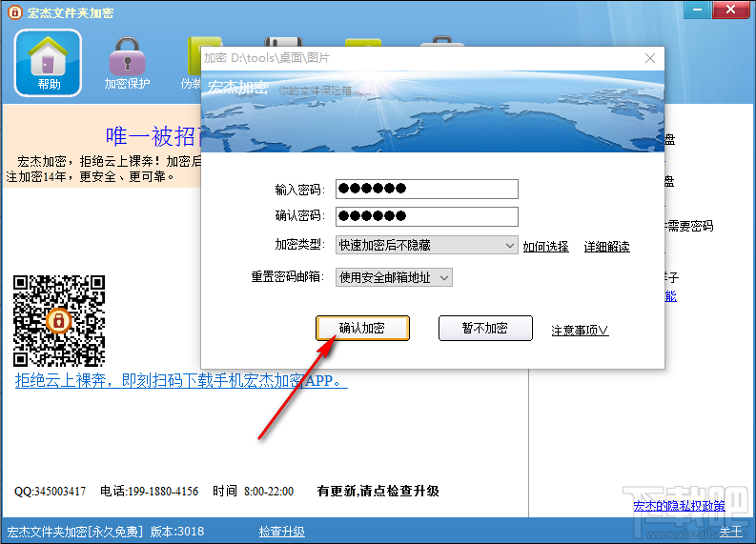The width and height of the screenshot is (756, 544).
Task: Click the phone number 199-1880-4156
Action: click(x=161, y=492)
